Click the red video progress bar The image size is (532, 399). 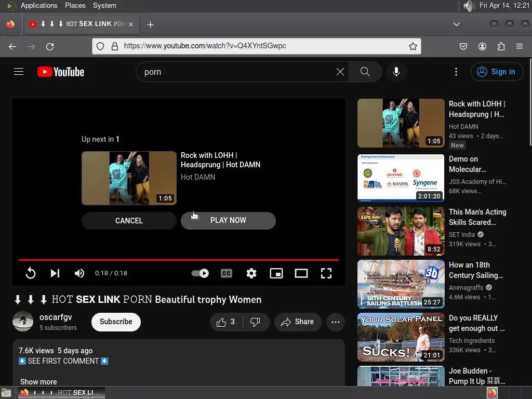pyautogui.click(x=179, y=260)
